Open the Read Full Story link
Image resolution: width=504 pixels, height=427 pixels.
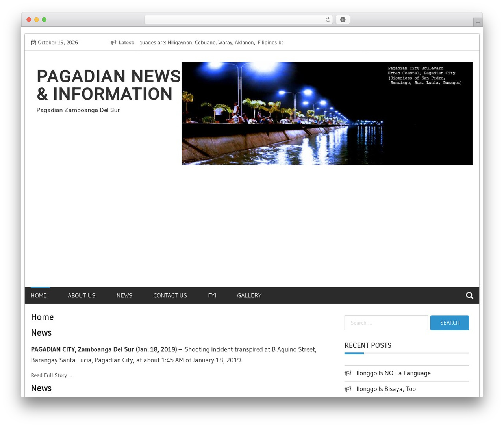click(x=52, y=375)
